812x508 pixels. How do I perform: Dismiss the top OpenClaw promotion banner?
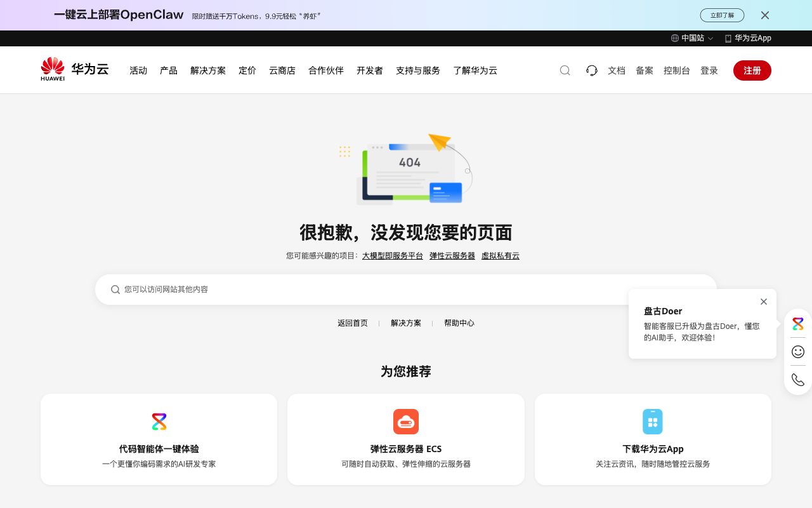[x=765, y=15]
